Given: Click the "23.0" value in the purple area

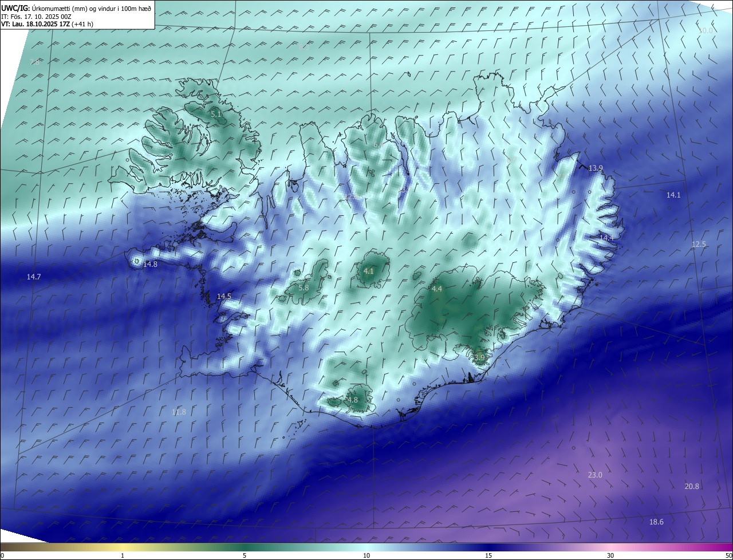Looking at the screenshot, I should coord(595,475).
